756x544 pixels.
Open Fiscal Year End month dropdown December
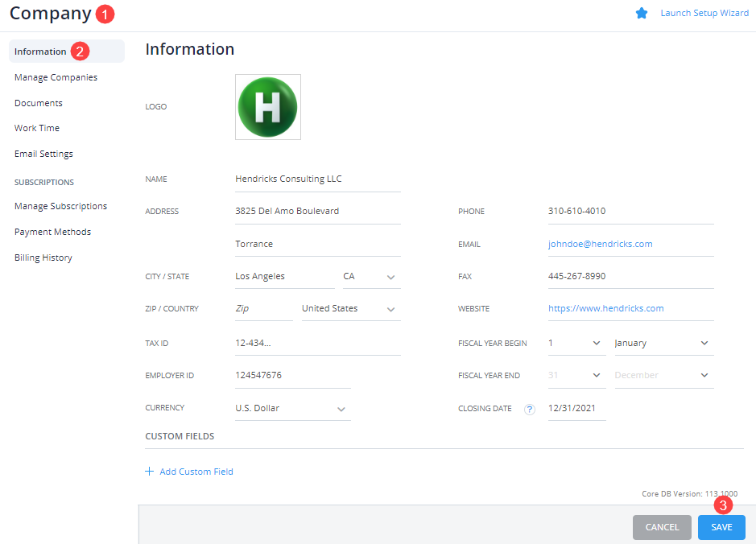coord(664,375)
